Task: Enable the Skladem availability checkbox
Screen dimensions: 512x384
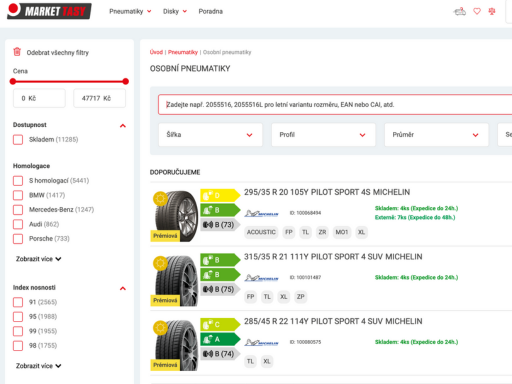Action: pos(18,140)
